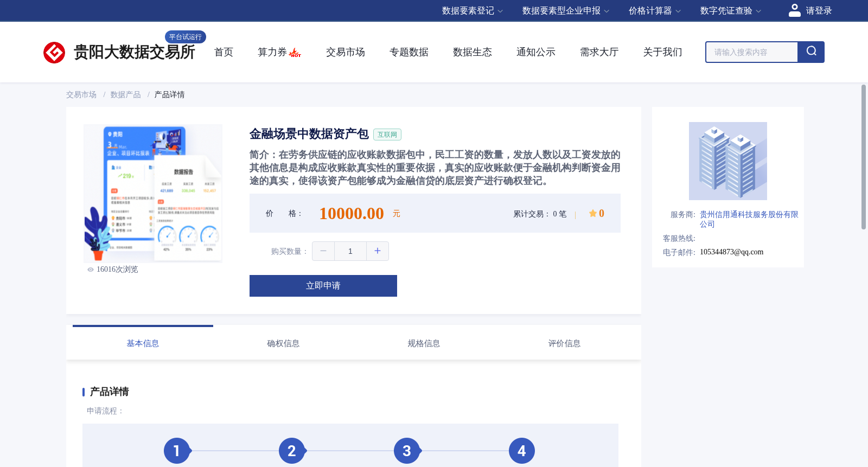Click the 立即申请 button
868x467 pixels.
(x=323, y=286)
